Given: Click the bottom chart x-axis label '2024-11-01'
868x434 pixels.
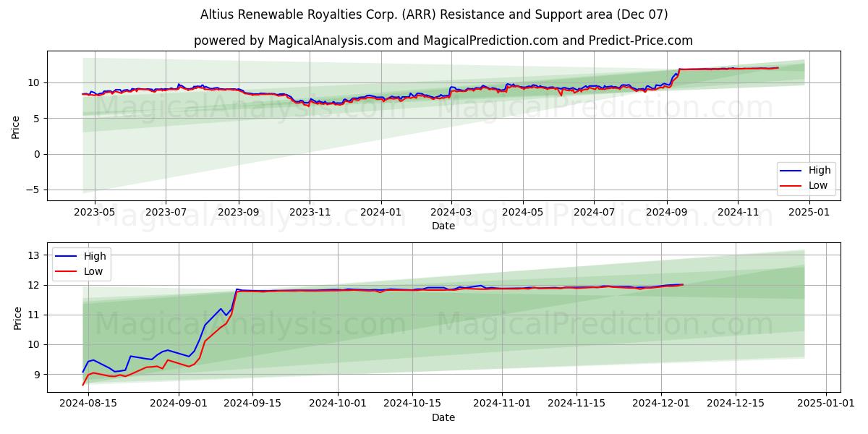Looking at the screenshot, I should pos(502,404).
